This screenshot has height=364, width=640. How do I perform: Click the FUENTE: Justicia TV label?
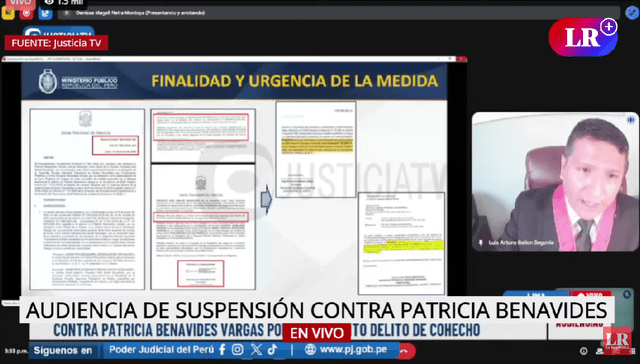pos(56,43)
